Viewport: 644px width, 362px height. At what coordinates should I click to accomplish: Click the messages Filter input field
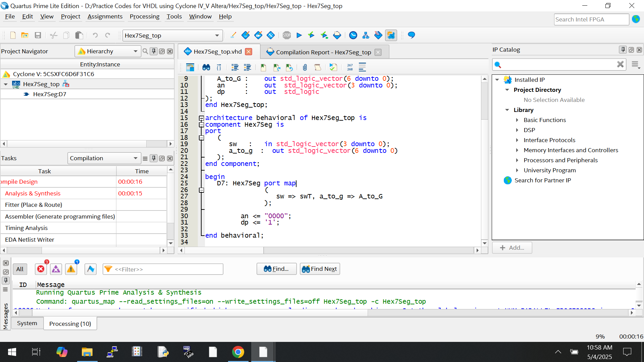[x=167, y=269]
